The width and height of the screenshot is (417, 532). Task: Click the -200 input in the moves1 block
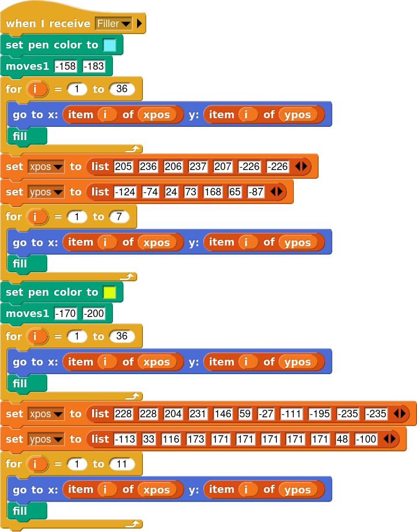click(x=94, y=314)
